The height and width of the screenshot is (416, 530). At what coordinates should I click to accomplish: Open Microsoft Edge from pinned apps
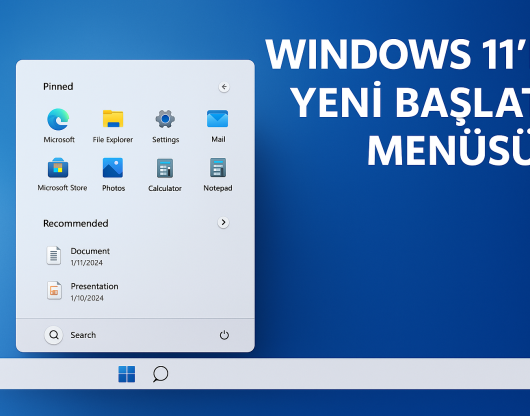pos(58,119)
